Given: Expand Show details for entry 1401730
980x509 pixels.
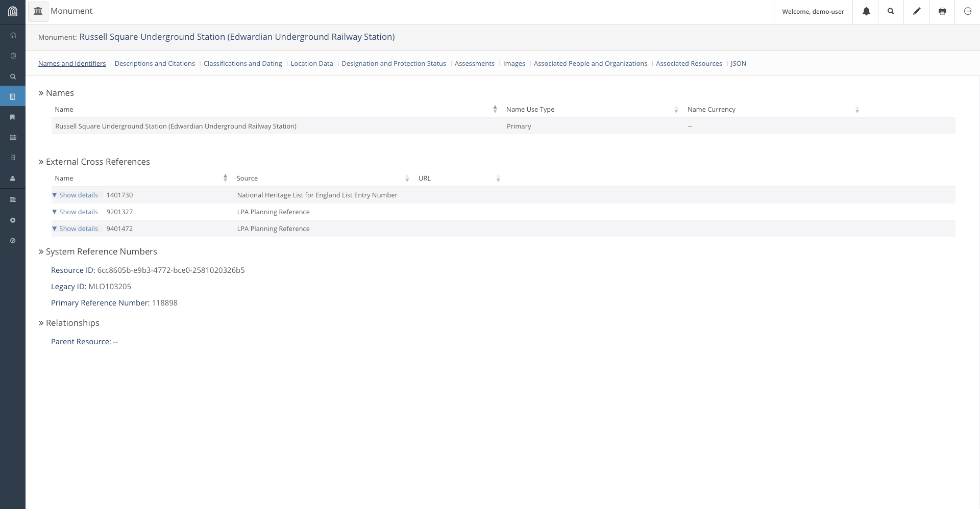Looking at the screenshot, I should pyautogui.click(x=76, y=195).
